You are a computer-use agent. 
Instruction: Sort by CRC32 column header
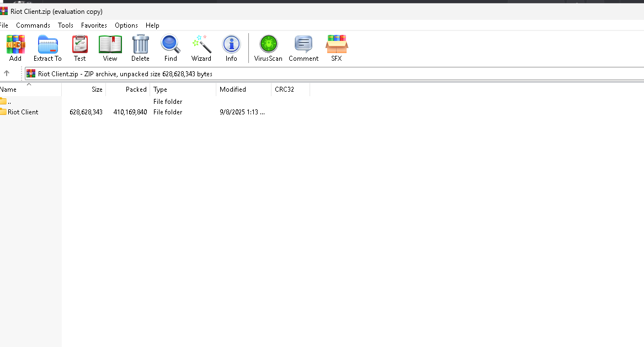click(x=290, y=89)
